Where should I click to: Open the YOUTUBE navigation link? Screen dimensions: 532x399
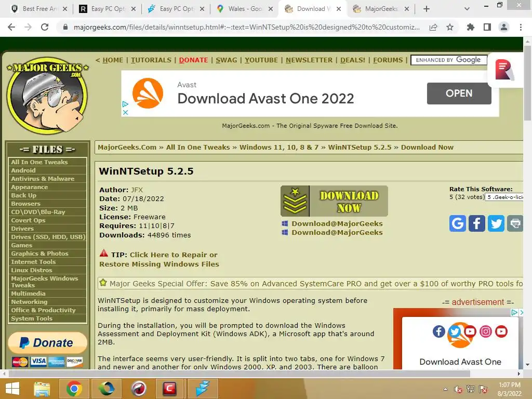tap(261, 60)
